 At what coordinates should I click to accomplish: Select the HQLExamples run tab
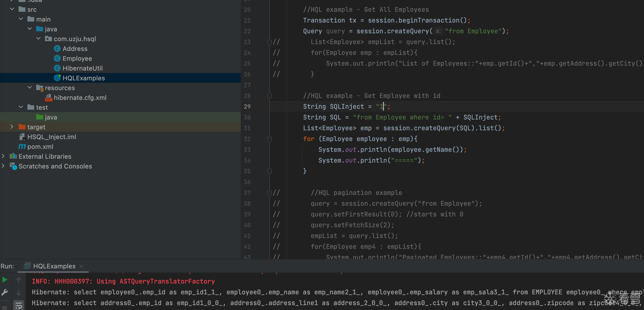(x=54, y=266)
